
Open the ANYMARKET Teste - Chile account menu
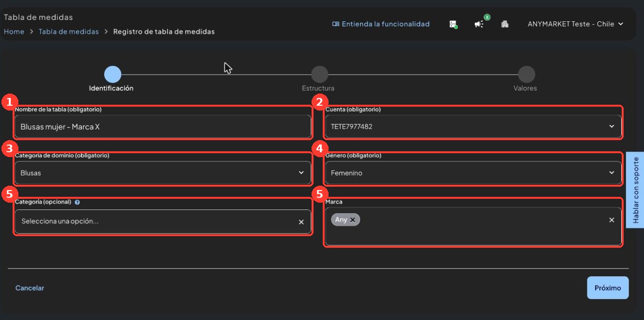[575, 24]
